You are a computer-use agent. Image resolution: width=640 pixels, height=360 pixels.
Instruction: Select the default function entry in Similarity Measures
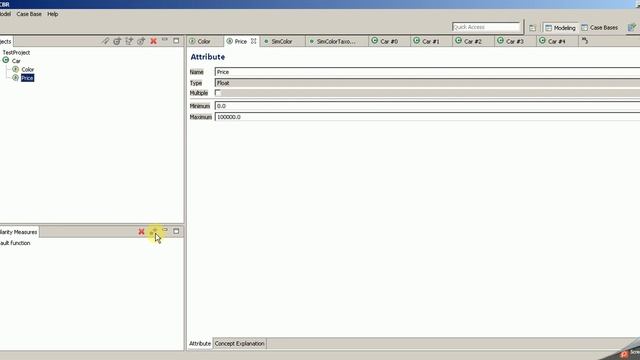point(15,243)
